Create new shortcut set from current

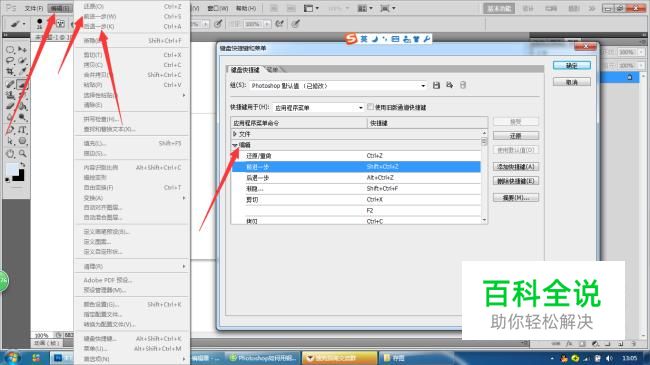(449, 85)
